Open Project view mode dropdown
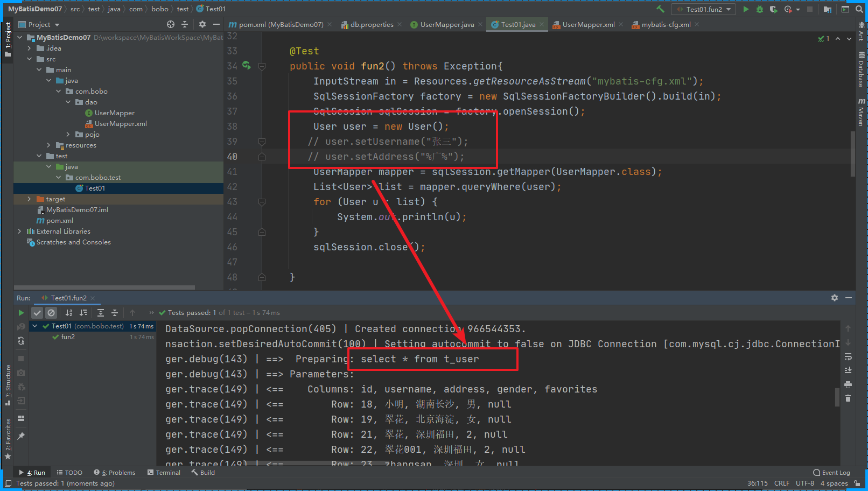This screenshot has width=868, height=491. (39, 24)
